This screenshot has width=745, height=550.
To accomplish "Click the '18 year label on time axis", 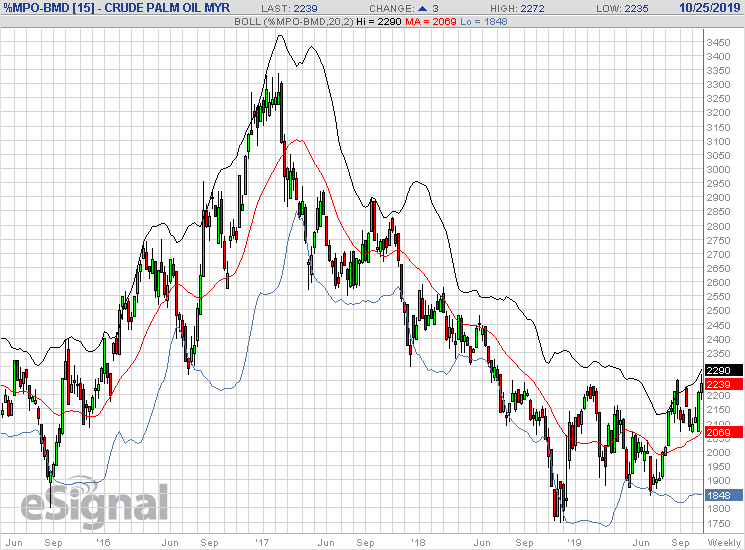I will coord(418,542).
